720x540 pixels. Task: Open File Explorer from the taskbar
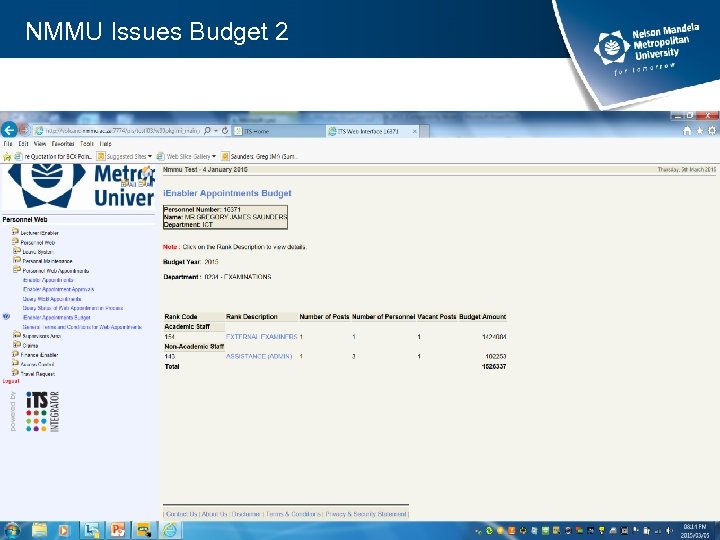39,531
